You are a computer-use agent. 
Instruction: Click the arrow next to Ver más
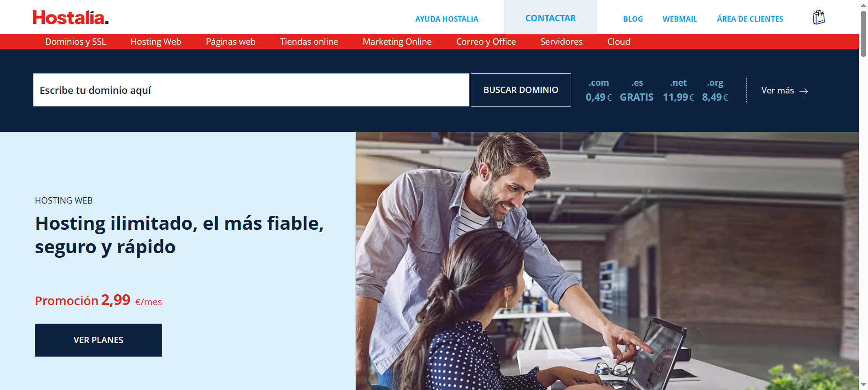click(803, 91)
